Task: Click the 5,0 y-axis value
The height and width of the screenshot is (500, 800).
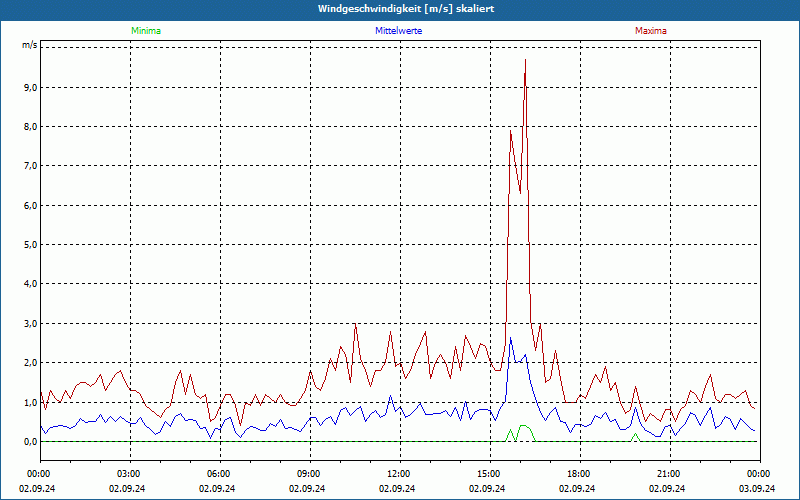Action: 30,244
